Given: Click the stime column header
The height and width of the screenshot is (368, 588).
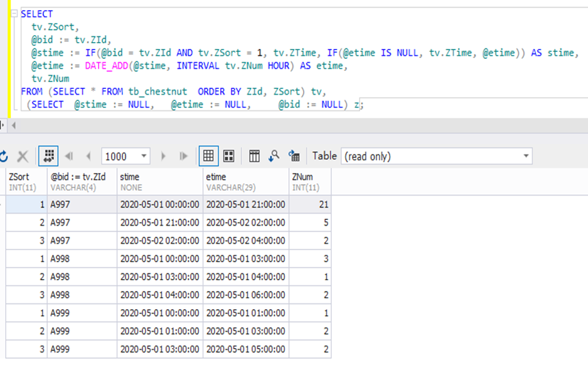Looking at the screenshot, I should click(x=160, y=181).
